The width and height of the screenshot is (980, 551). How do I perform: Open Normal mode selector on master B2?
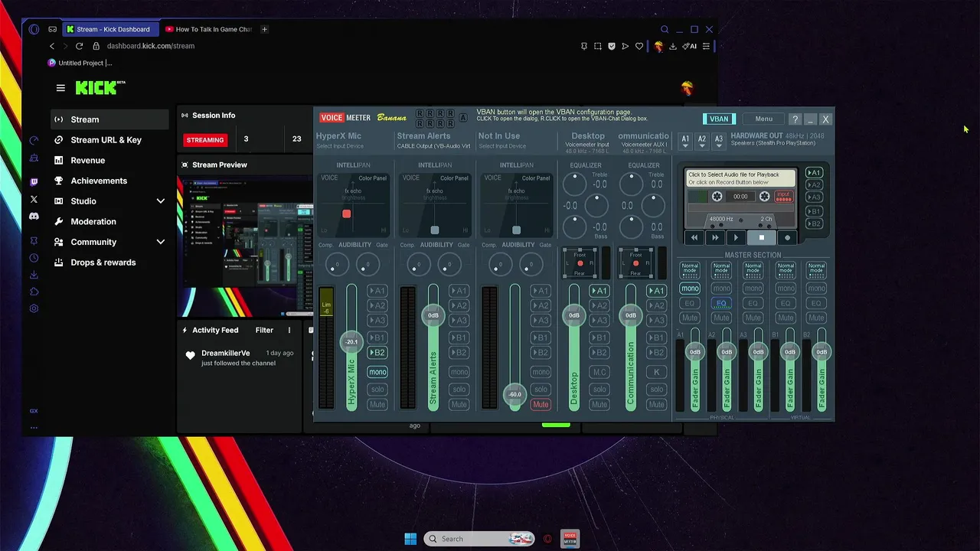[x=817, y=270]
